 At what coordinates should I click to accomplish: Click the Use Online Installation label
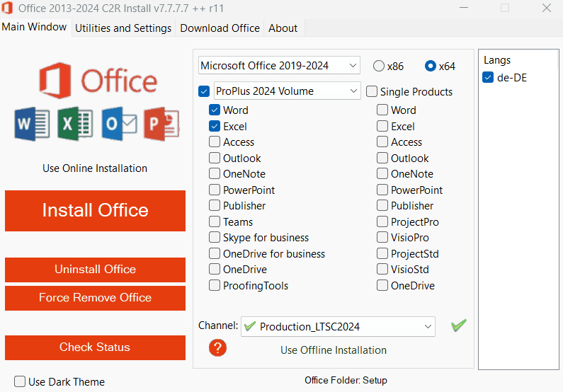(95, 168)
